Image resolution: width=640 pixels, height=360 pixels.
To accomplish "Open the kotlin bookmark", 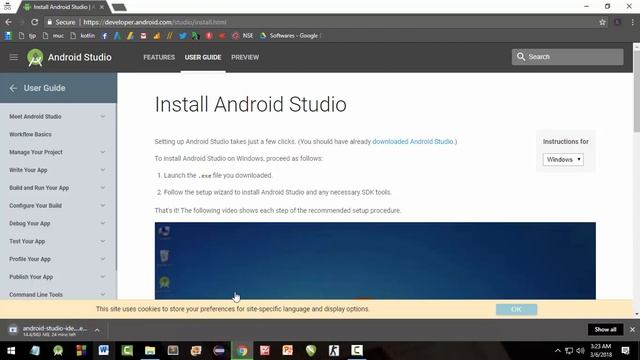I will point(82,36).
